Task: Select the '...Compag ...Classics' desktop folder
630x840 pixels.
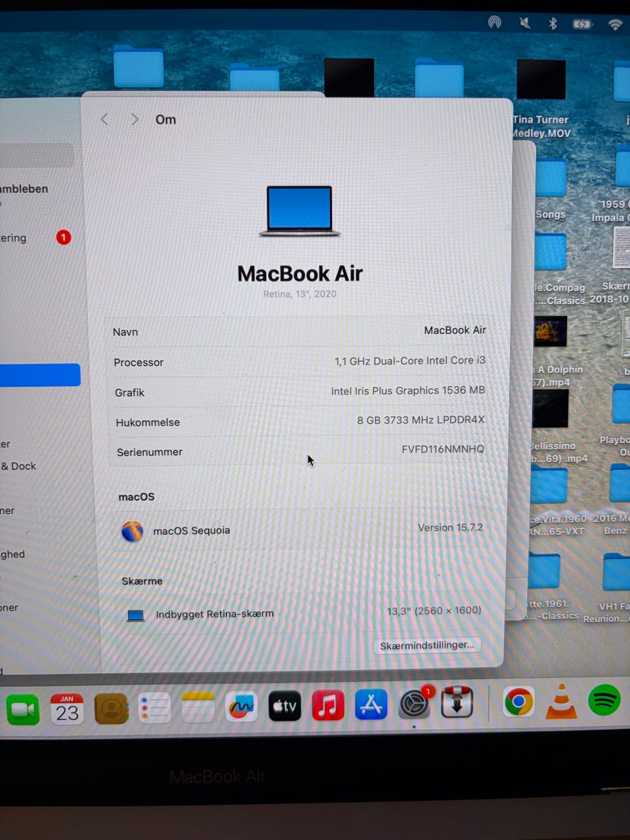Action: tap(550, 269)
